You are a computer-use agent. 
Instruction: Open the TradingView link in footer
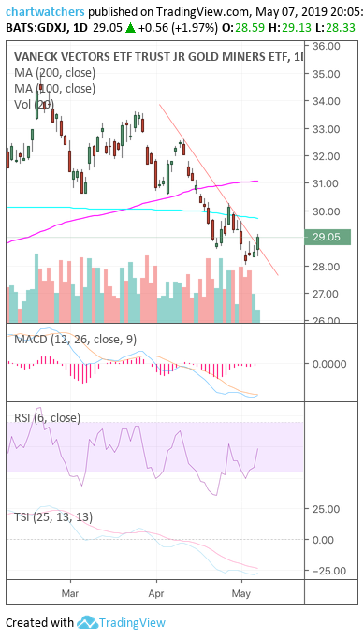point(133,623)
